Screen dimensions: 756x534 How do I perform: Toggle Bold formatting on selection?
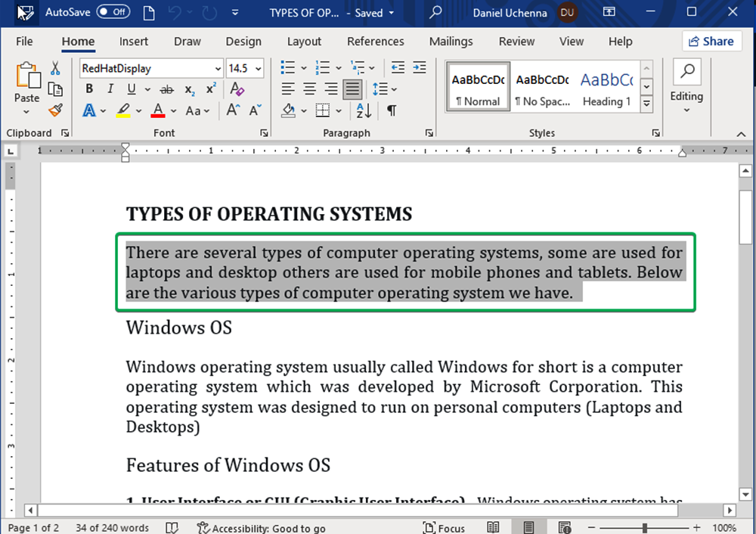pos(89,89)
